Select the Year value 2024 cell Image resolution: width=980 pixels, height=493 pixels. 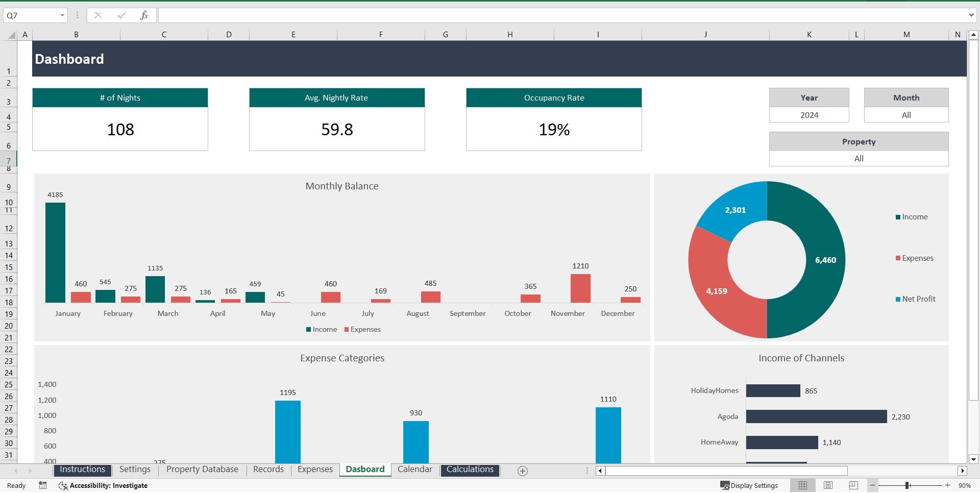pos(809,115)
